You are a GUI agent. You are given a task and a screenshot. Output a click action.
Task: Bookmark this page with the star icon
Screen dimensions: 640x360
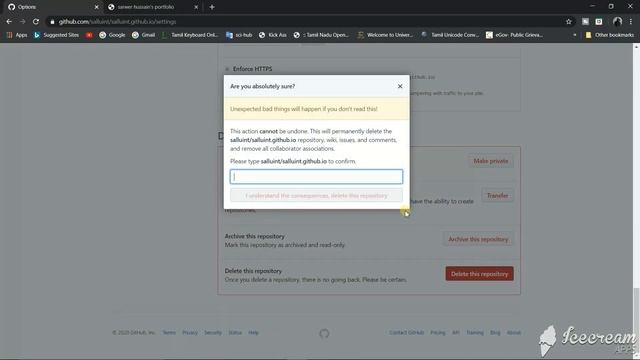coord(569,22)
